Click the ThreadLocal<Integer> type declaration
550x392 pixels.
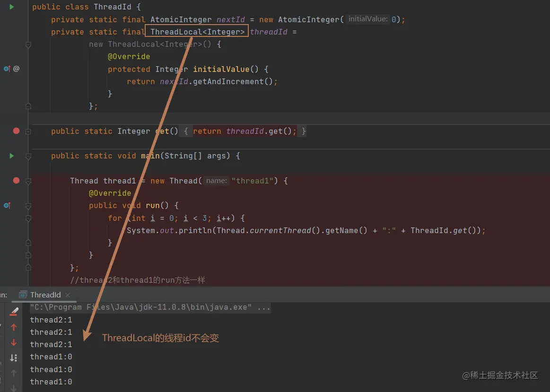[197, 32]
